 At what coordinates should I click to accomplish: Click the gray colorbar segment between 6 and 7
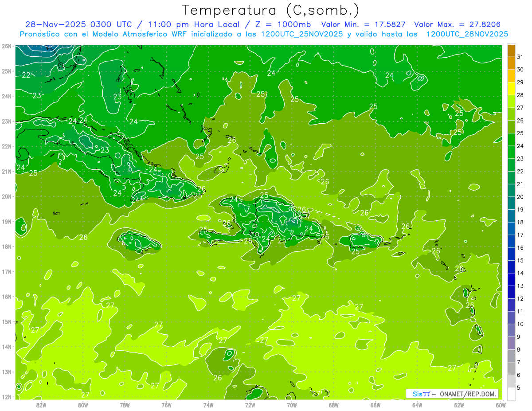pos(511,368)
